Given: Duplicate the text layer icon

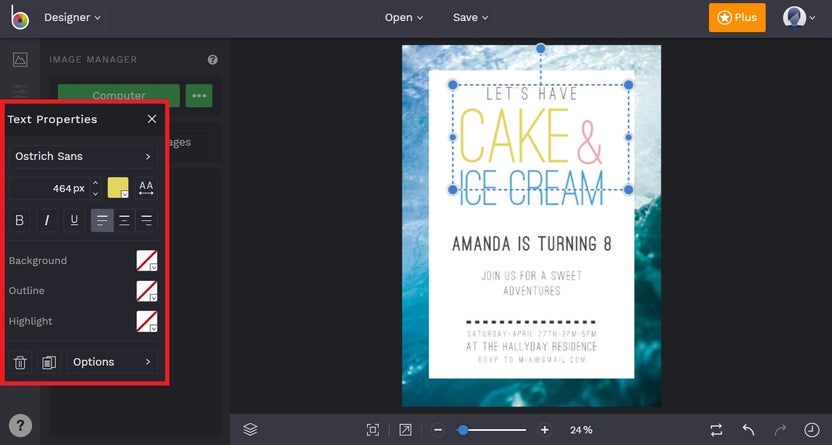Looking at the screenshot, I should click(49, 362).
